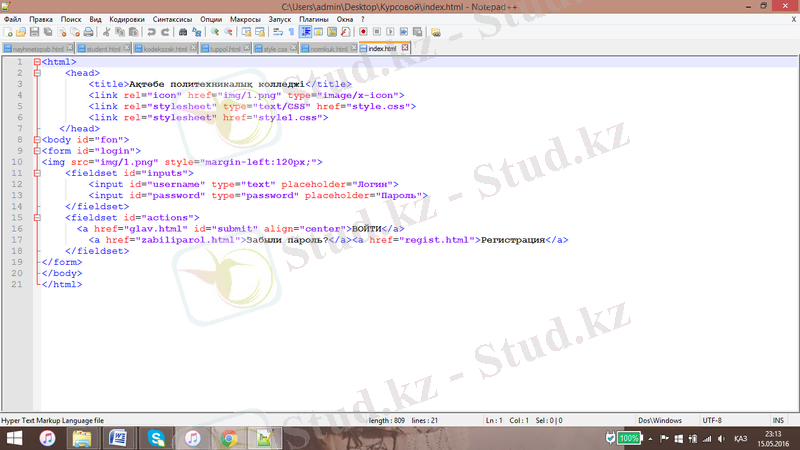This screenshot has width=800, height=450.
Task: Create a new document with the New icon
Action: click(8, 32)
